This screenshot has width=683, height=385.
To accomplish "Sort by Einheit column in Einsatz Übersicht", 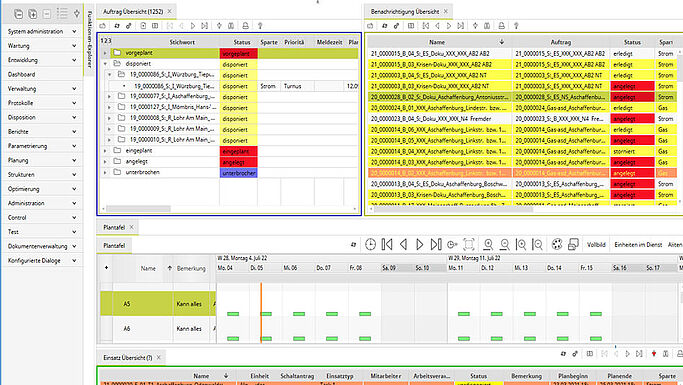I will pos(260,376).
